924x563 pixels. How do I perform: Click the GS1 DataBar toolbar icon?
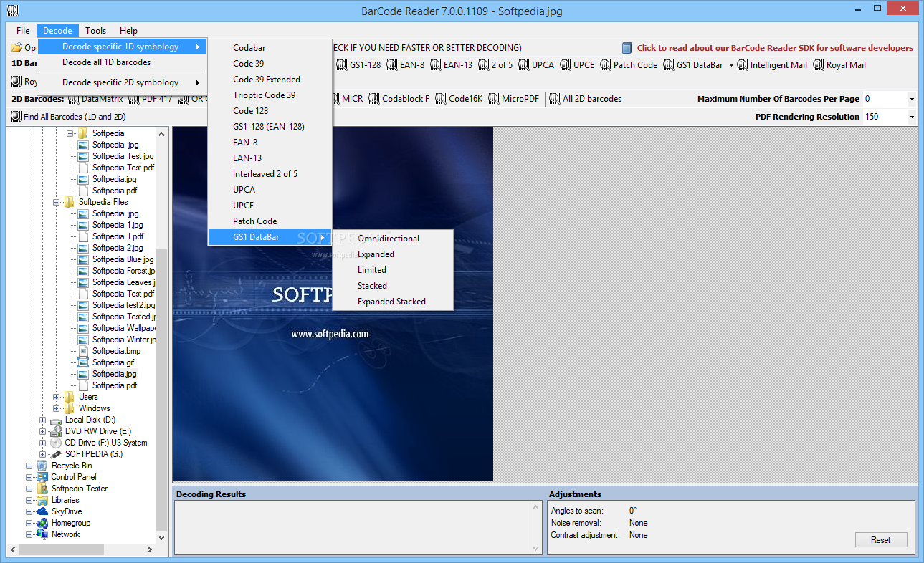tap(668, 65)
